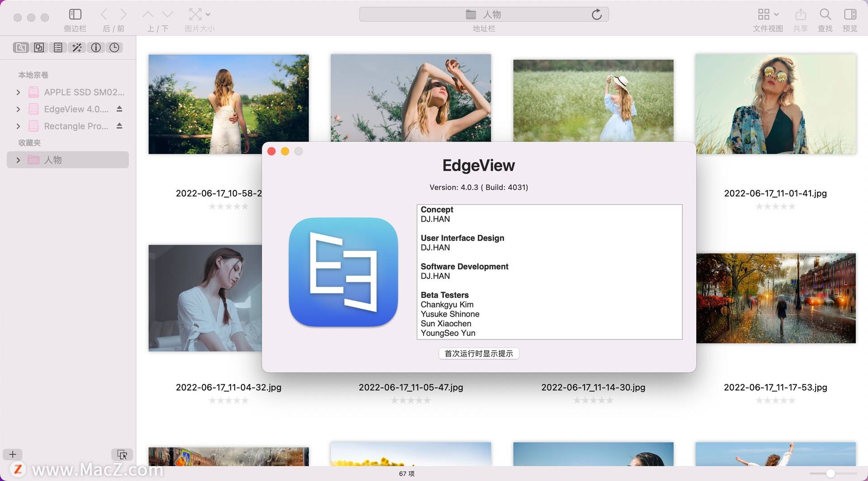868x481 pixels.
Task: Click the search (查找) magnifier icon
Action: pos(826,14)
